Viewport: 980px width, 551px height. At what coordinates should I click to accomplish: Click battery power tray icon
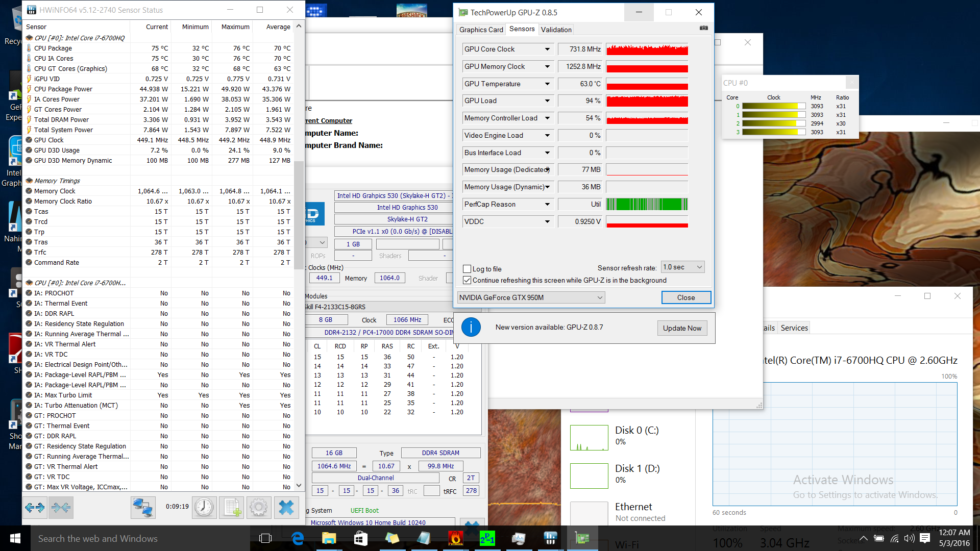879,538
